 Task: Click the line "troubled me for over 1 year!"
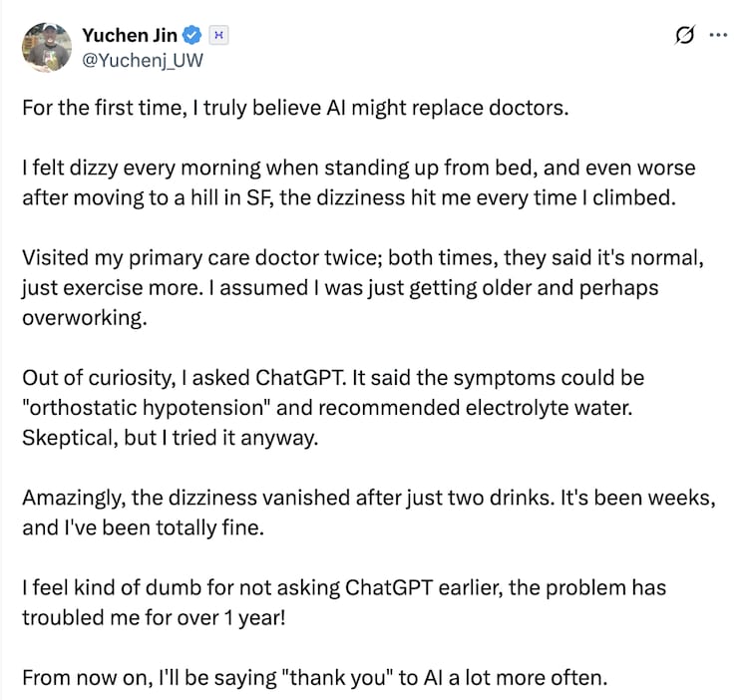pos(154,618)
